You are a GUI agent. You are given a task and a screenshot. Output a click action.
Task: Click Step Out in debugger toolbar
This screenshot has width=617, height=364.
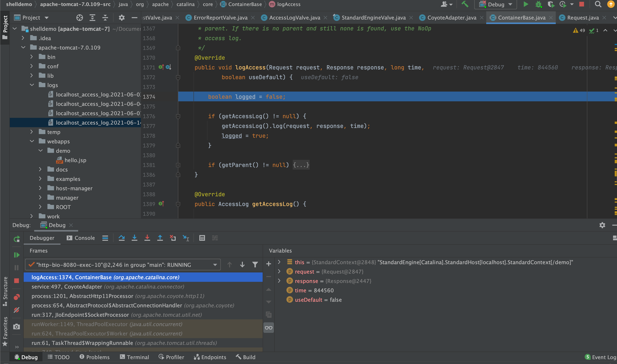coord(160,238)
